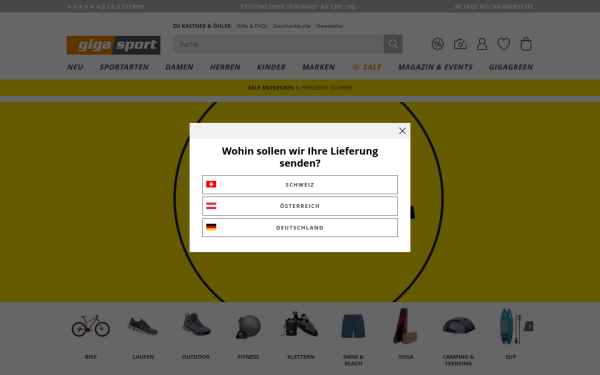Select the Outdoor hiking boot image
The image size is (600, 375).
(x=196, y=324)
